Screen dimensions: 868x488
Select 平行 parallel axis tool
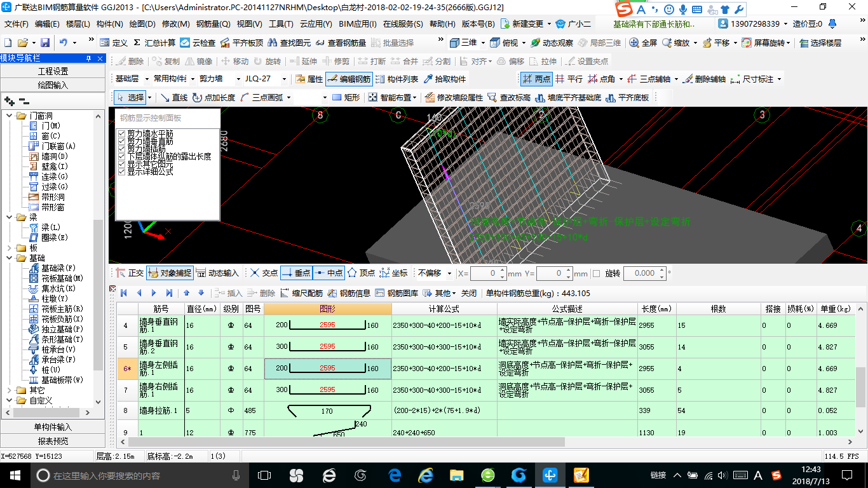[x=569, y=79]
